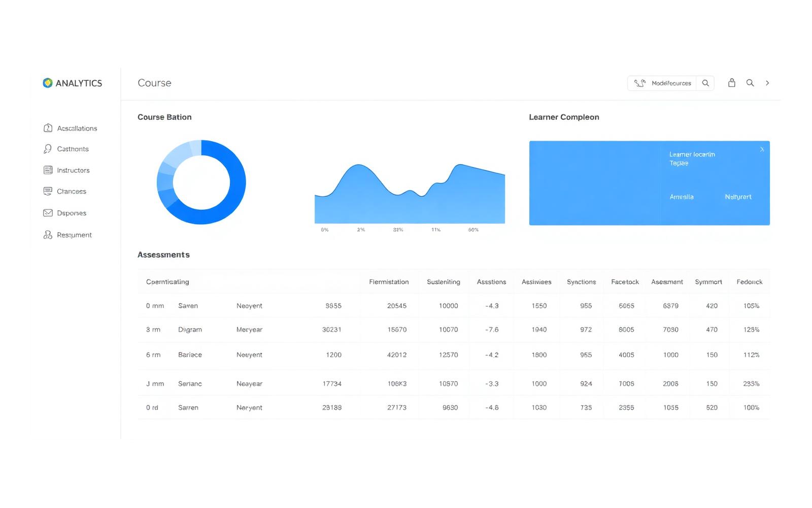The image size is (812, 508).
Task: Click the Learner Compleon heading
Action: point(564,117)
